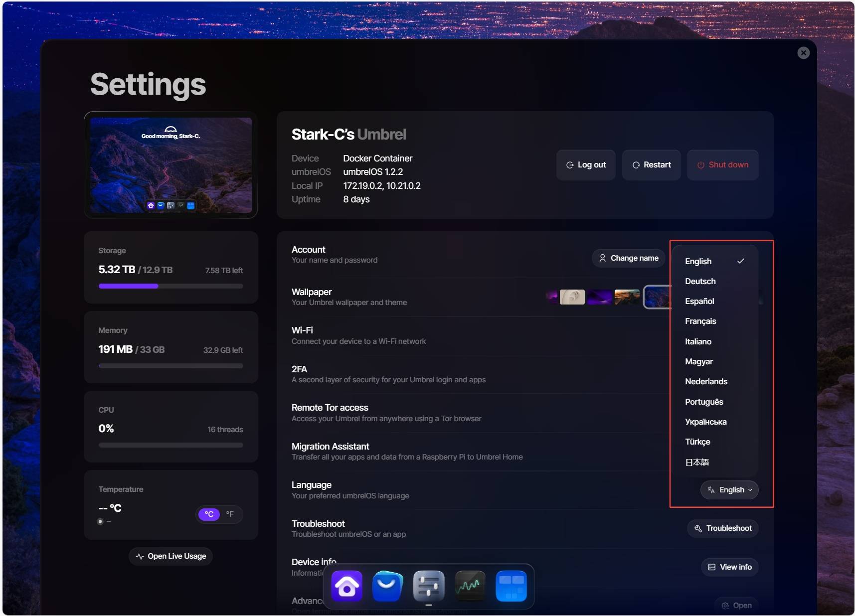Open the Settings sliders icon in the dock
The width and height of the screenshot is (855, 616).
pos(429,586)
